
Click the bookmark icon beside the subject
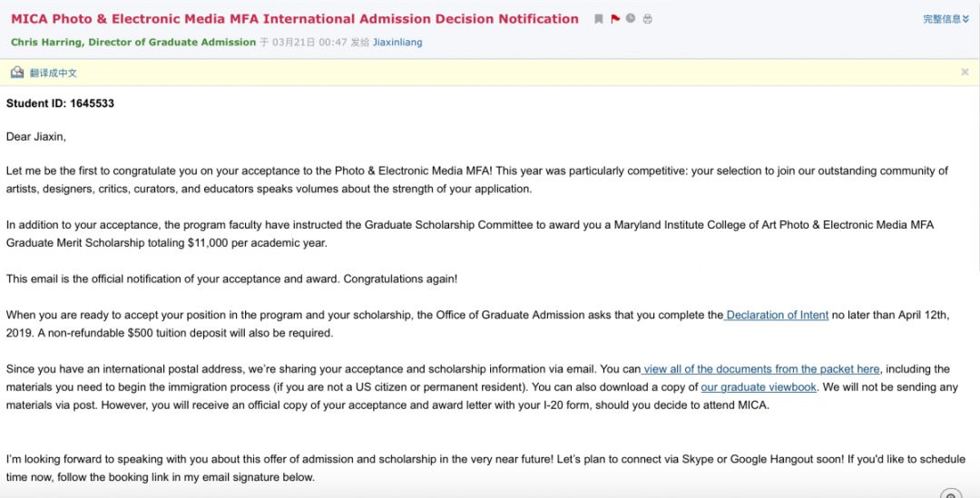click(x=598, y=19)
